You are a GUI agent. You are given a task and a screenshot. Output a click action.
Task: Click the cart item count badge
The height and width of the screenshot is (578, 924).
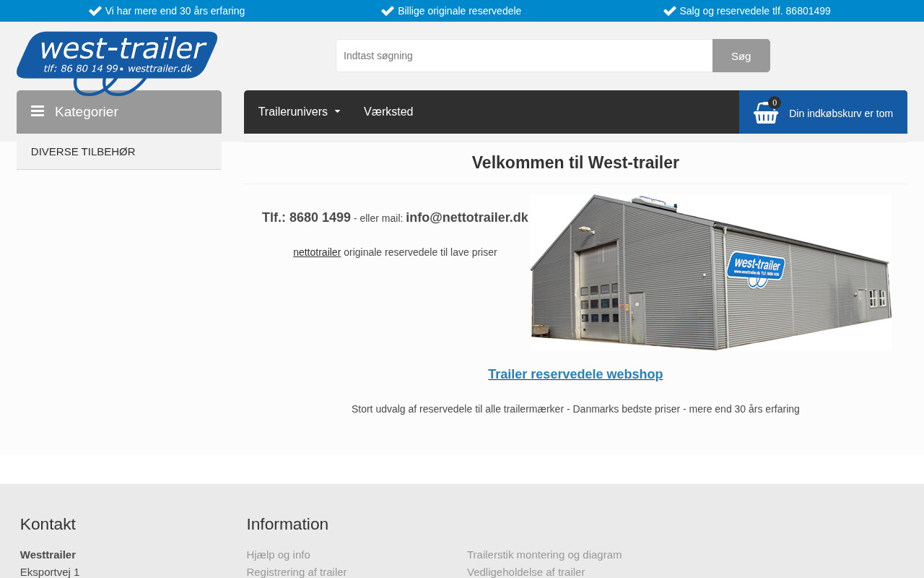tap(775, 103)
